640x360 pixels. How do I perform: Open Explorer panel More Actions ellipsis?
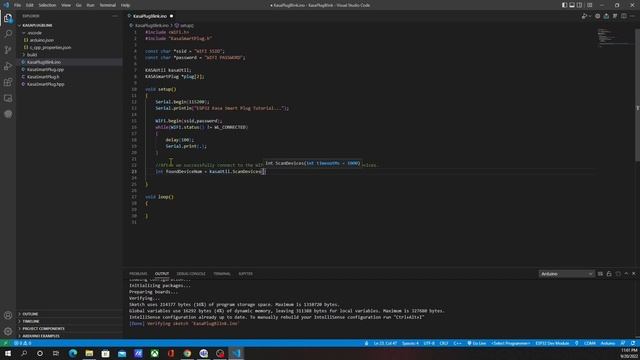(x=115, y=16)
